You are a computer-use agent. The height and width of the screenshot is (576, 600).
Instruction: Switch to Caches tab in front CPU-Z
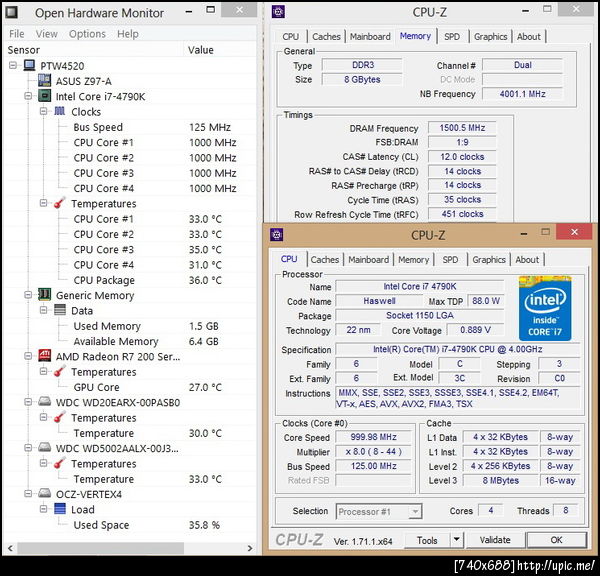tap(324, 259)
